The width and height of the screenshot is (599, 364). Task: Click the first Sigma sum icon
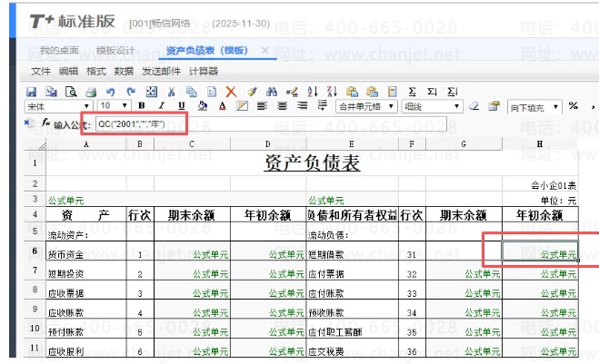(412, 92)
